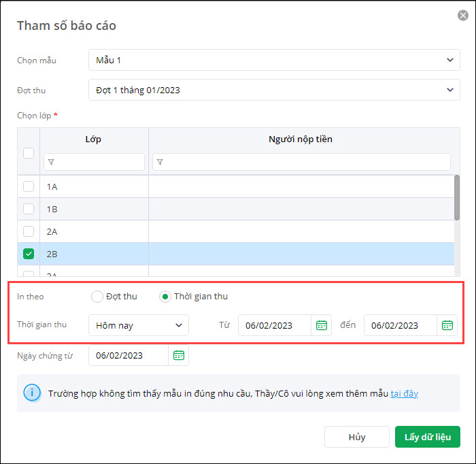
Task: Open the 'Đợt thu' period dropdown
Action: (274, 90)
